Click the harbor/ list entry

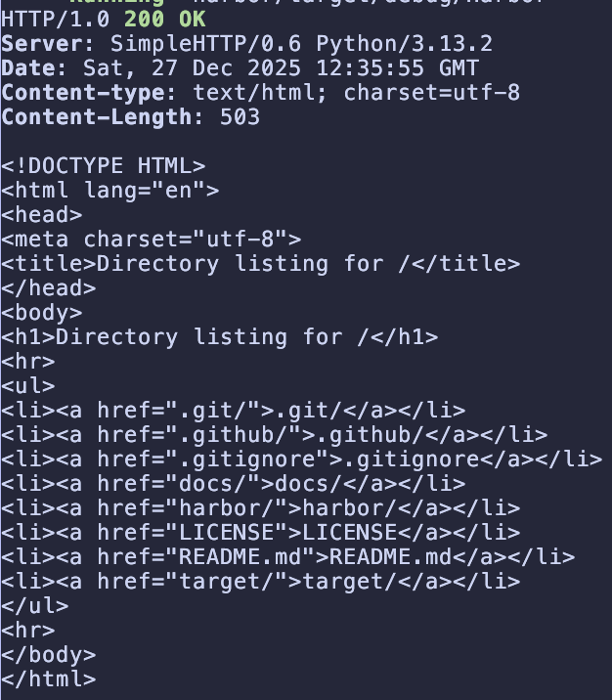(x=261, y=508)
